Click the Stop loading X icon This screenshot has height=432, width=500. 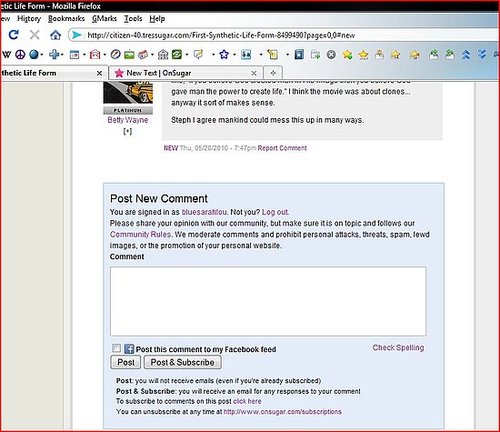pos(34,34)
